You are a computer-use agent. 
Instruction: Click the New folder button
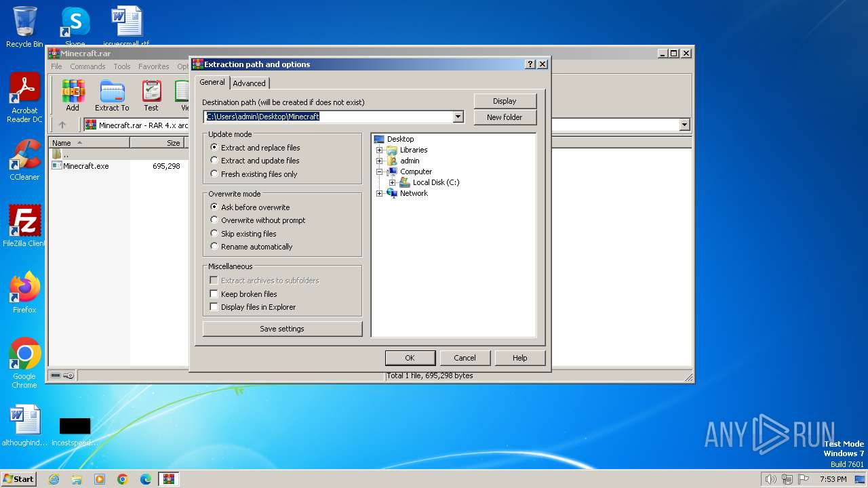[x=505, y=117]
